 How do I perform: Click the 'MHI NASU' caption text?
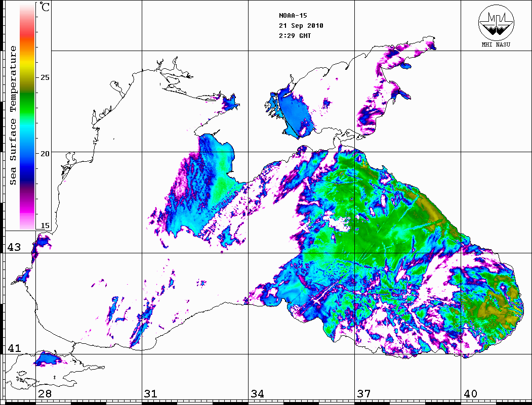tap(496, 44)
